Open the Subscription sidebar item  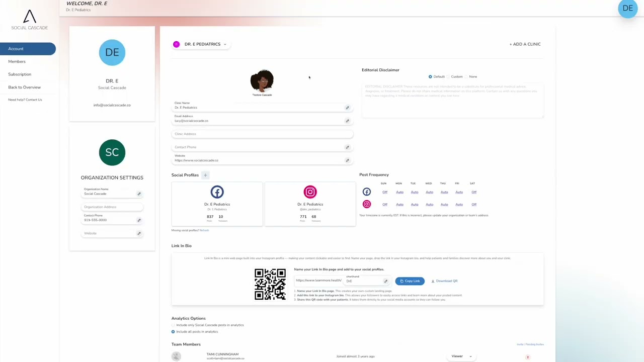coord(20,74)
